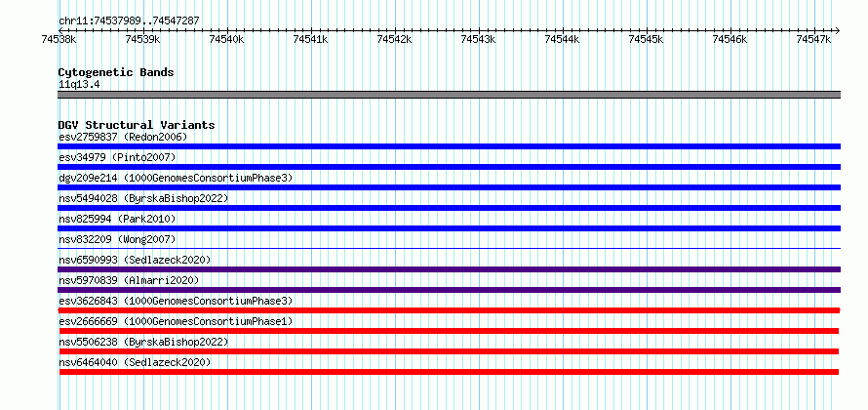This screenshot has height=410, width=868.
Task: Click the esv2666669 (1000GenomesConsortiumPhase1) label
Action: pos(176,321)
